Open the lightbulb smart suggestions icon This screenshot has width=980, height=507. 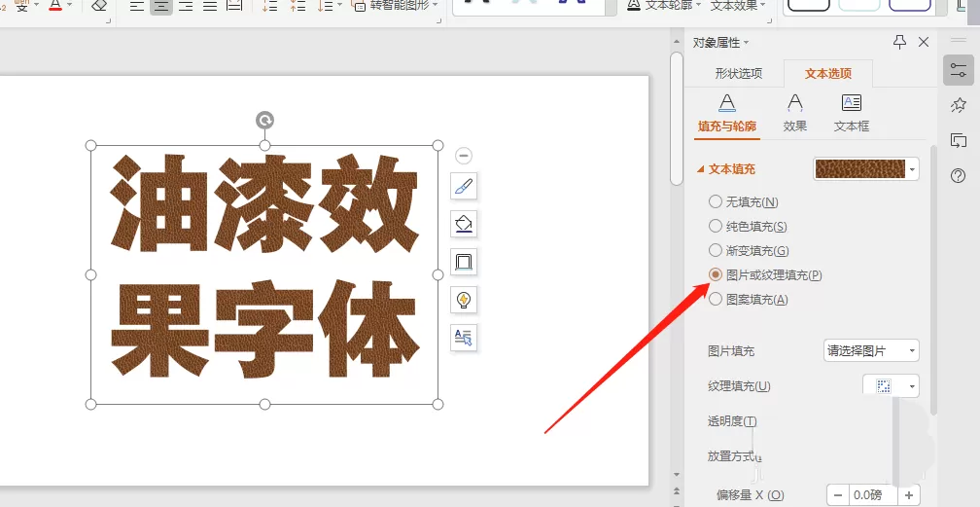click(464, 300)
